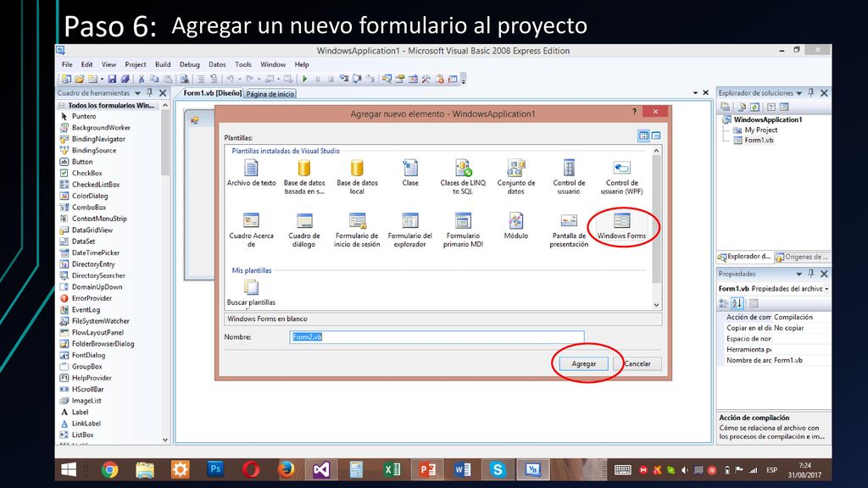Image resolution: width=868 pixels, height=488 pixels.
Task: Select the Windows Forms template
Action: coord(621,225)
